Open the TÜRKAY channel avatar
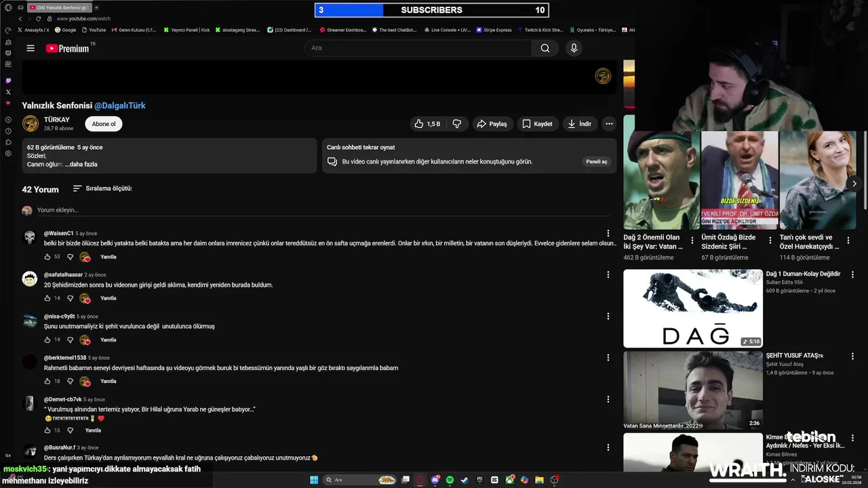 pyautogui.click(x=31, y=123)
